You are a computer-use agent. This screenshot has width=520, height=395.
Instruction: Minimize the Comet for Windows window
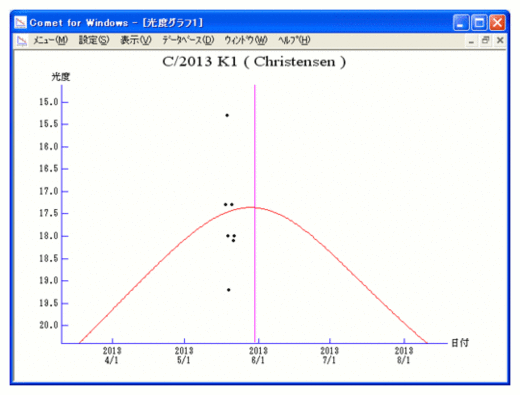point(461,23)
